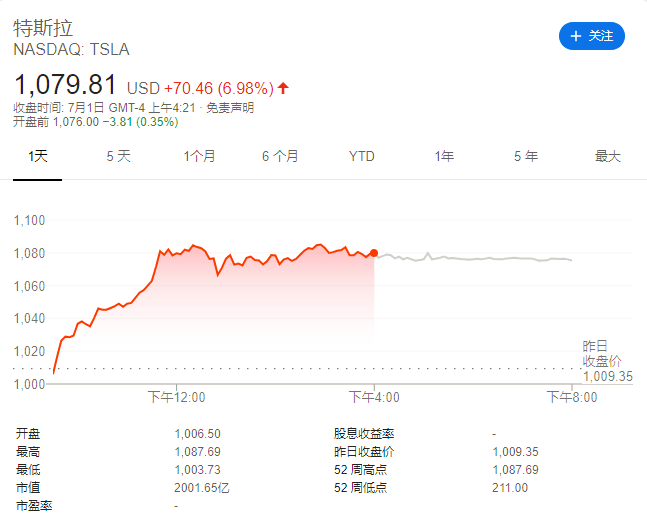This screenshot has width=647, height=524.
Task: Click the 下午12:00 time axis label
Action: (176, 397)
